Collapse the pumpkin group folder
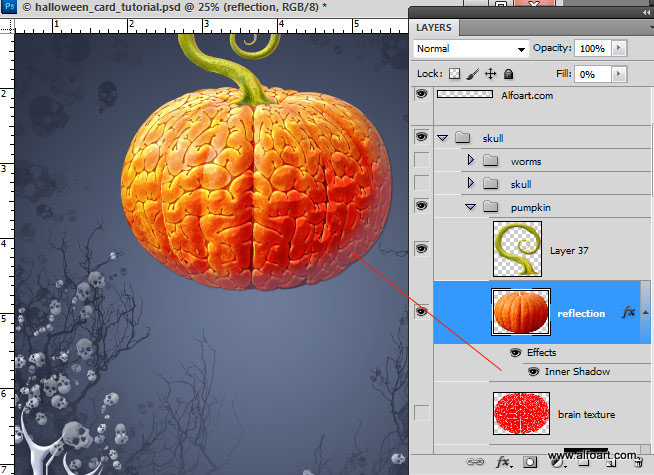Screen dimensions: 654x475 [x=470, y=206]
